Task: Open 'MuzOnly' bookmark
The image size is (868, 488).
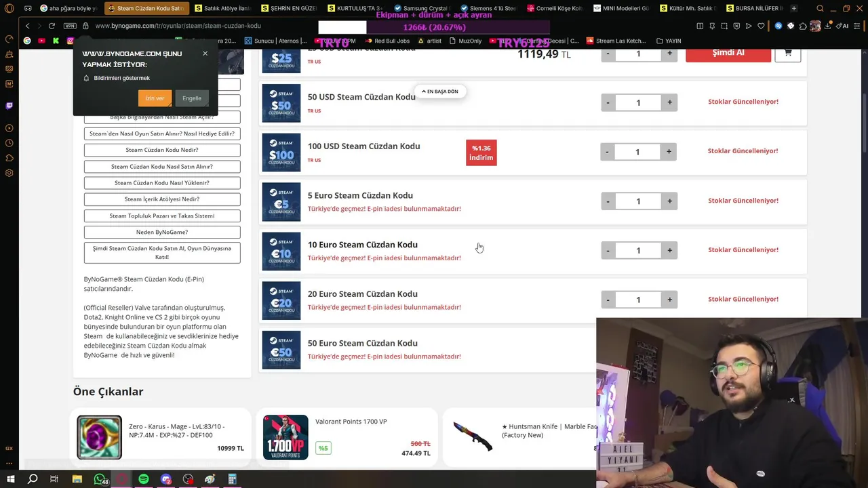Action: (465, 41)
